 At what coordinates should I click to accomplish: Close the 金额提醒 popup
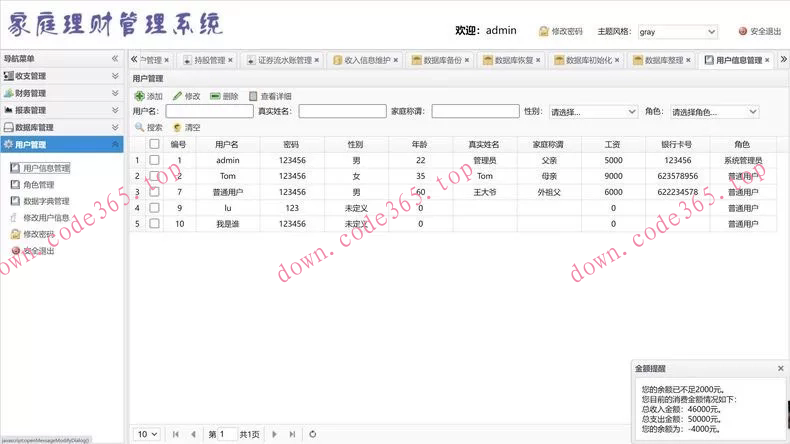(780, 368)
